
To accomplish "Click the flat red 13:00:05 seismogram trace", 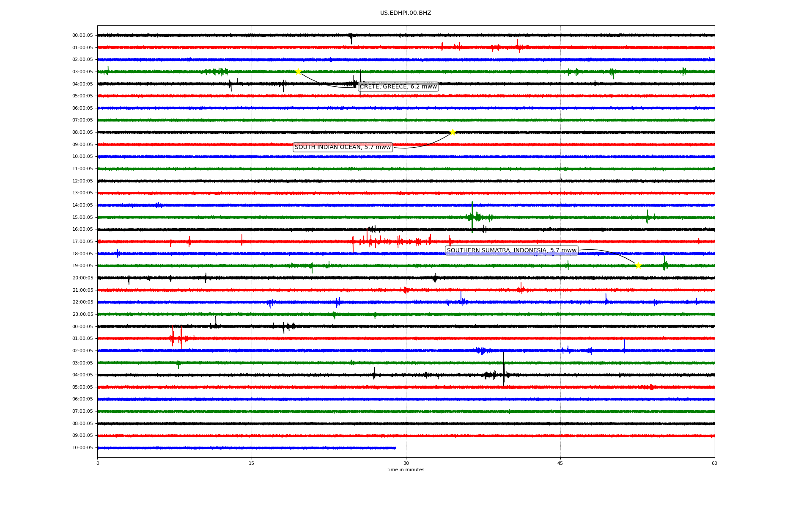I will click(x=406, y=193).
